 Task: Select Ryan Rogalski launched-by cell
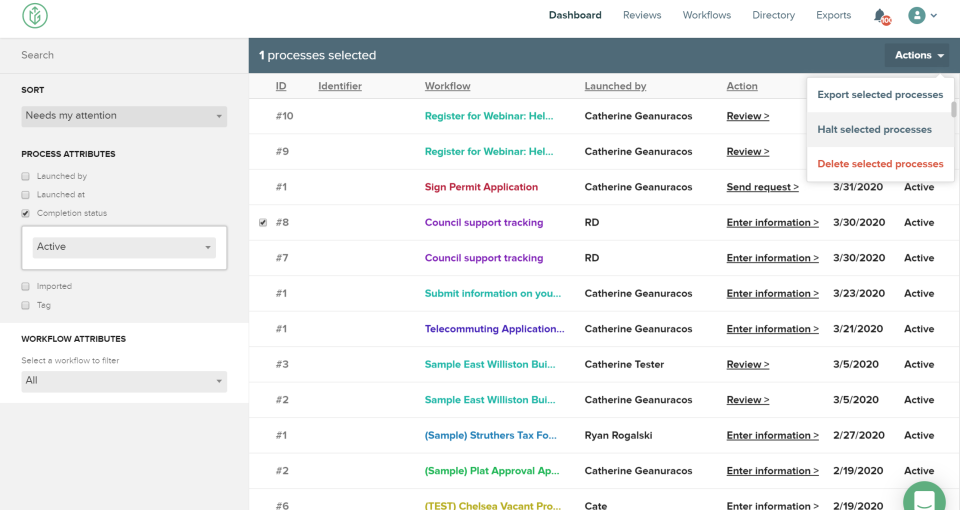point(618,436)
